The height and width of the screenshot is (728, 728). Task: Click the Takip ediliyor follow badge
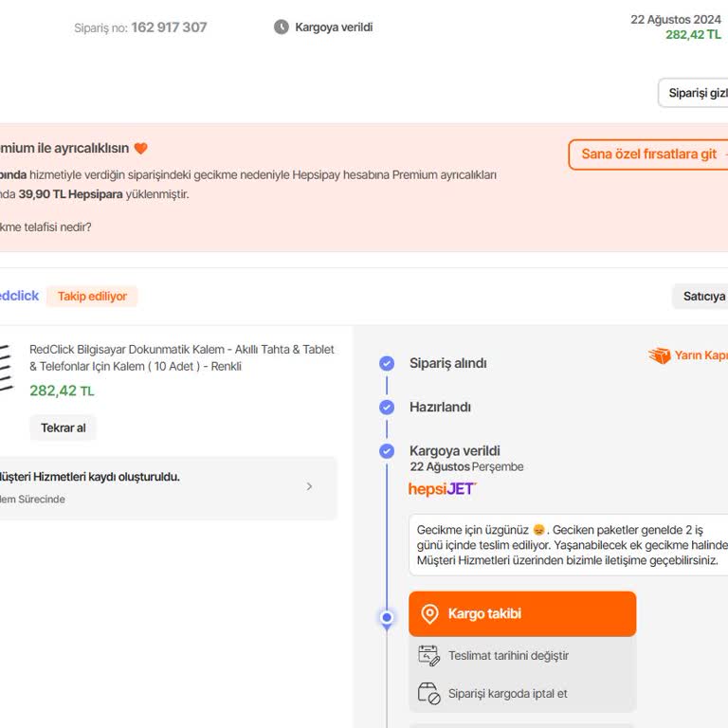tap(92, 296)
